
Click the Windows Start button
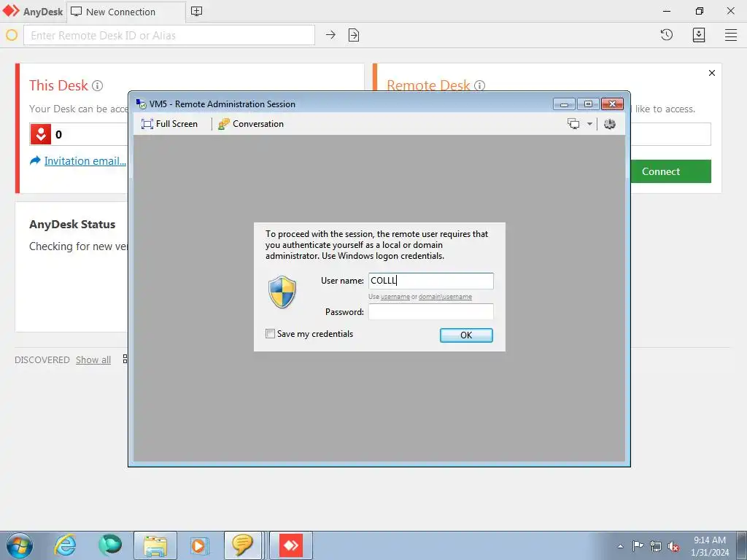tap(20, 545)
